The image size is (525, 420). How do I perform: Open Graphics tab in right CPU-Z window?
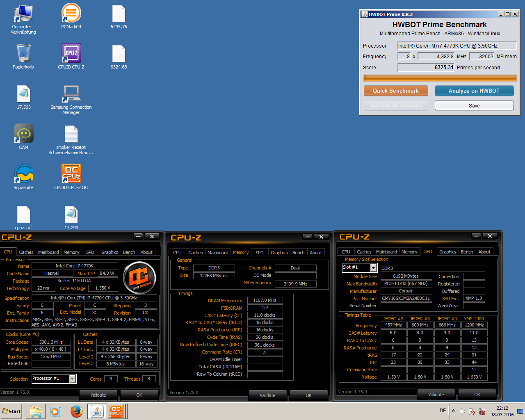448,252
